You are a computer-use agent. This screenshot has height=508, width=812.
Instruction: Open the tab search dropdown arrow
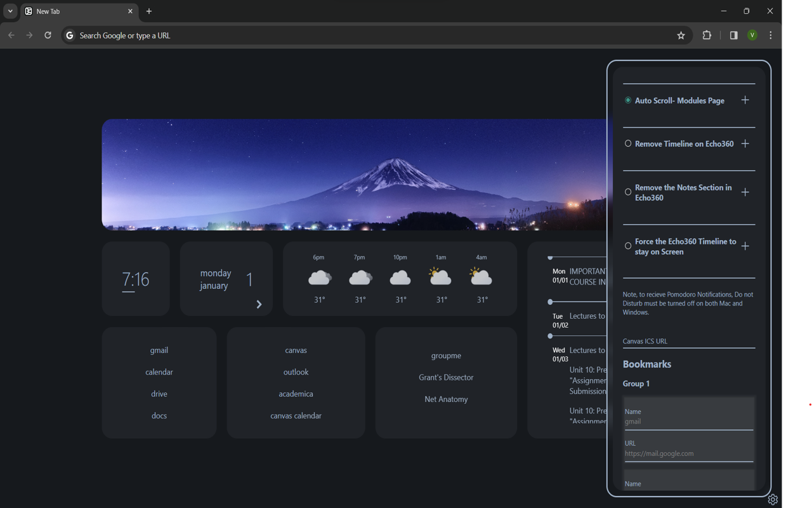(x=10, y=11)
